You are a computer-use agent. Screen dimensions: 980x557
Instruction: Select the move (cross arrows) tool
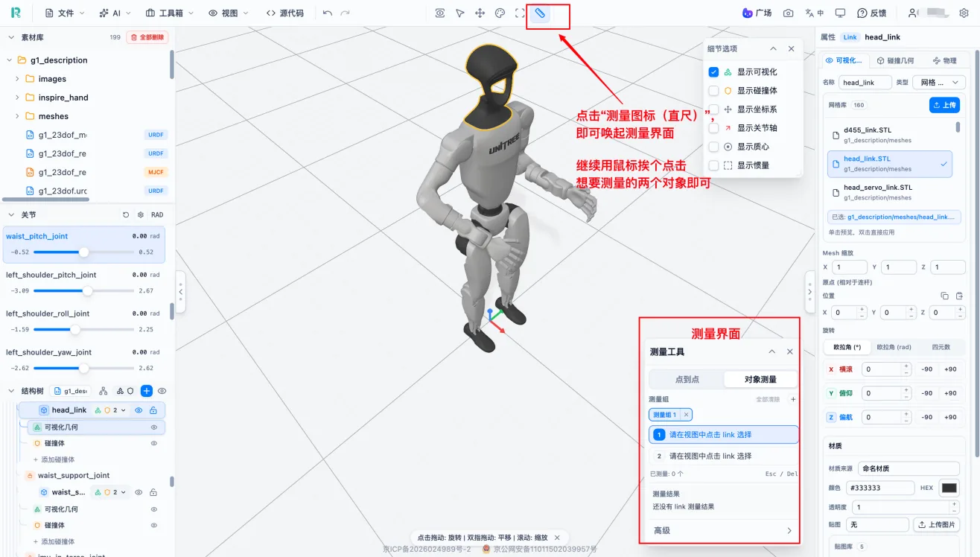pyautogui.click(x=480, y=13)
